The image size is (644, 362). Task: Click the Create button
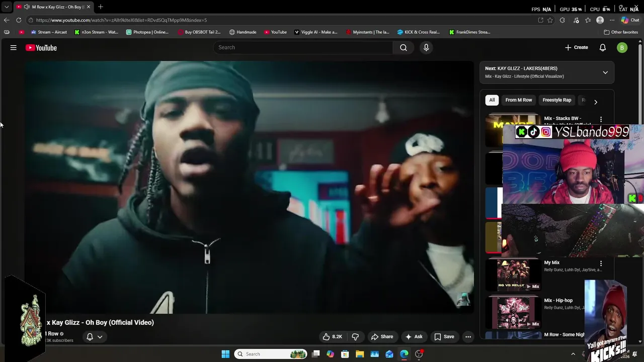(x=576, y=47)
